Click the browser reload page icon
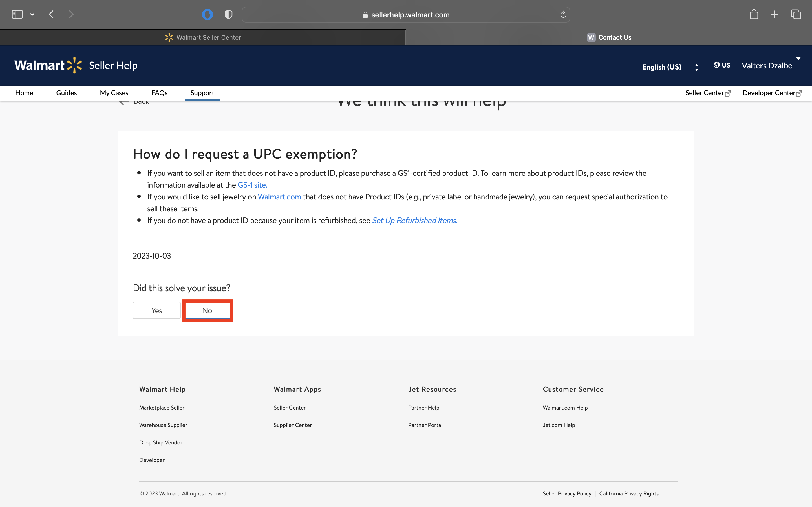The height and width of the screenshot is (507, 812). [562, 15]
